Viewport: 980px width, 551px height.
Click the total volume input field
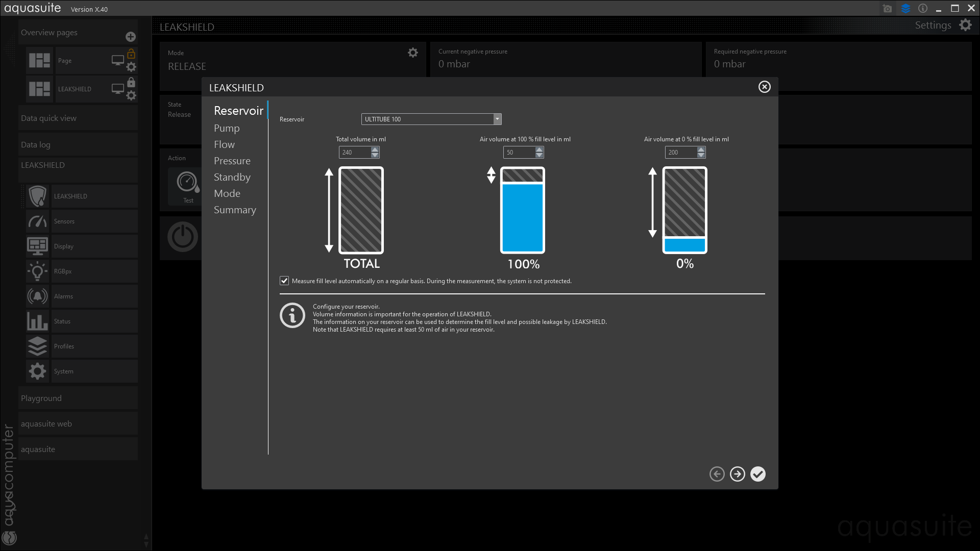pyautogui.click(x=355, y=152)
